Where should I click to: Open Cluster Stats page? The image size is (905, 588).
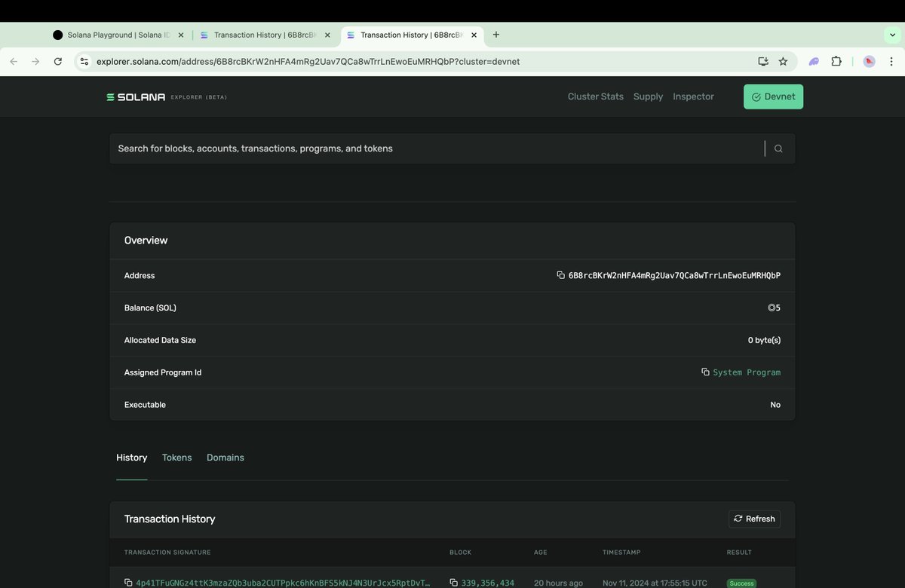[x=596, y=96]
